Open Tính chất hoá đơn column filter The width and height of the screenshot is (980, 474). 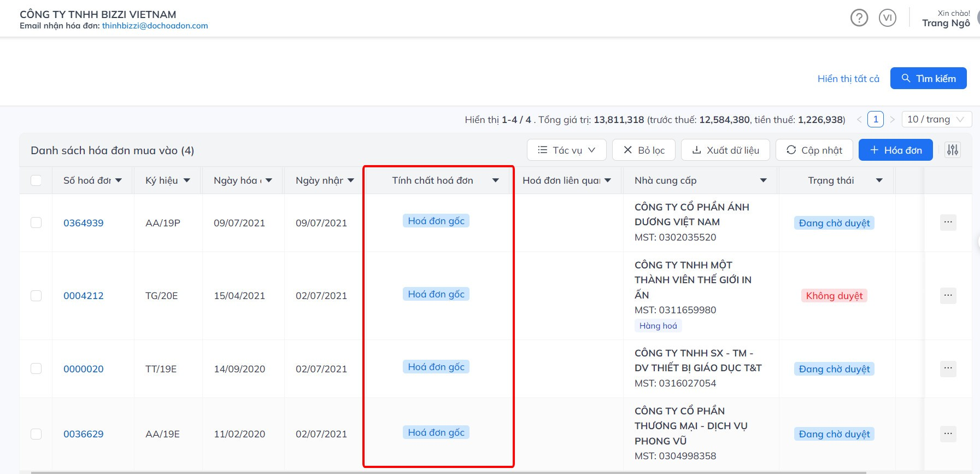pos(495,180)
